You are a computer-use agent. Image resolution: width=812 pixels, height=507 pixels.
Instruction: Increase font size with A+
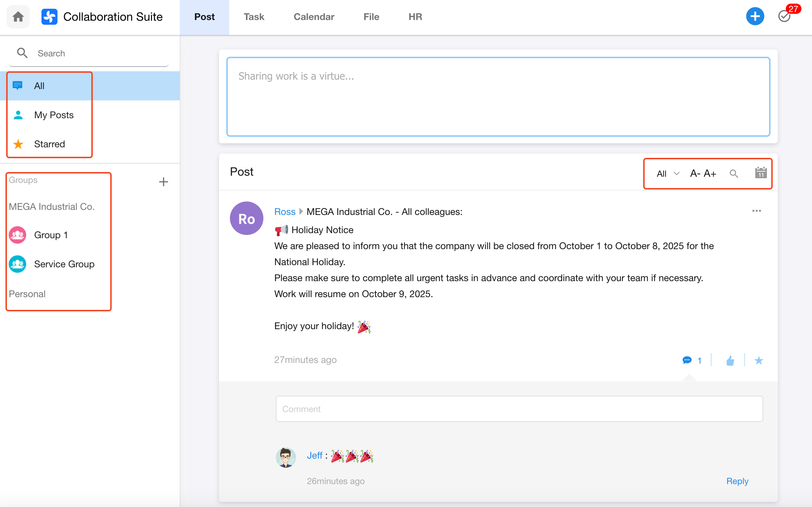[710, 173]
